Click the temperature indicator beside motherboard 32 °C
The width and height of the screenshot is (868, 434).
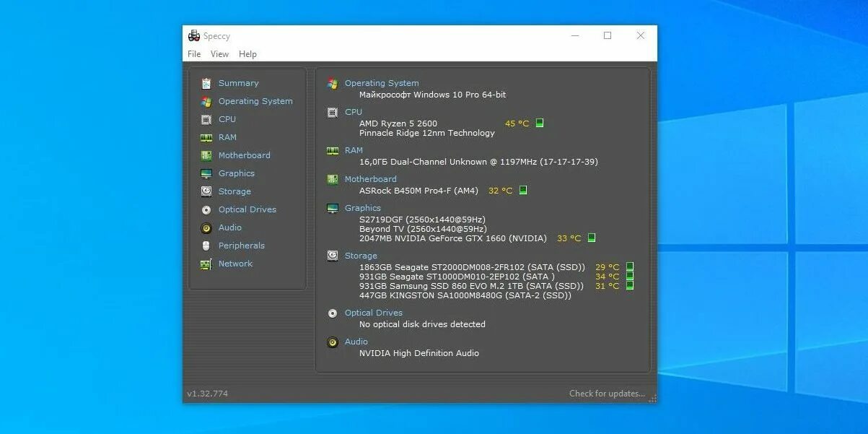click(x=523, y=190)
